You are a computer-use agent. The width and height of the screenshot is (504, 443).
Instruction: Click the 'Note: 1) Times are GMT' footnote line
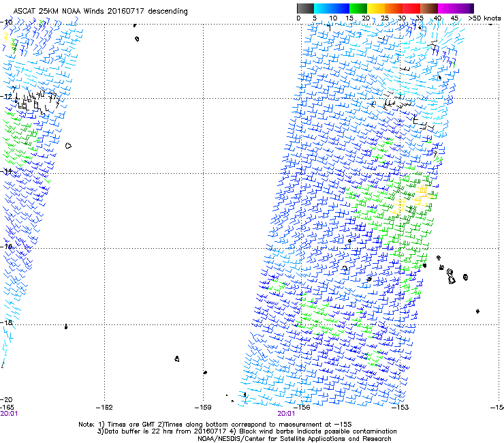click(215, 425)
